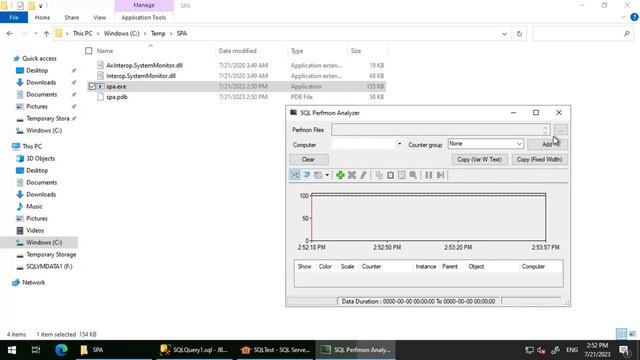Viewport: 640px width, 360px height.
Task: Select Interop.SystemMonitor.dll file
Action: click(x=141, y=76)
